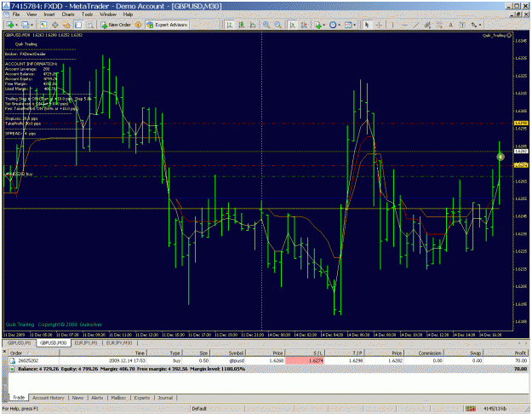Click the New Order button
532x414 pixels.
coord(116,25)
